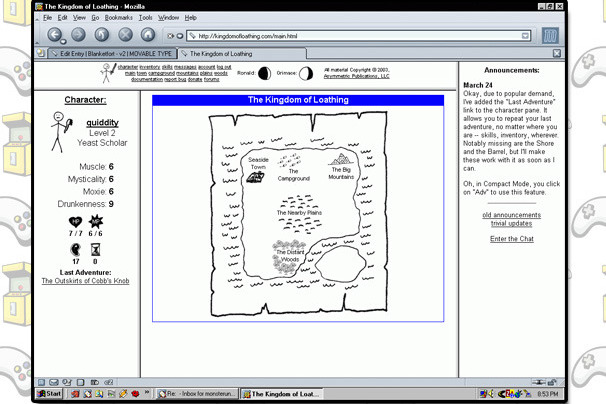Open the URL bar history dropdown
The height and width of the screenshot is (404, 606).
[x=525, y=36]
